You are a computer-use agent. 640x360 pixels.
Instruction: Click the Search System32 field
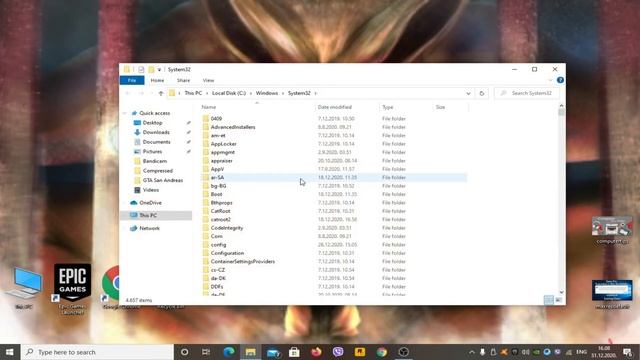pyautogui.click(x=527, y=93)
